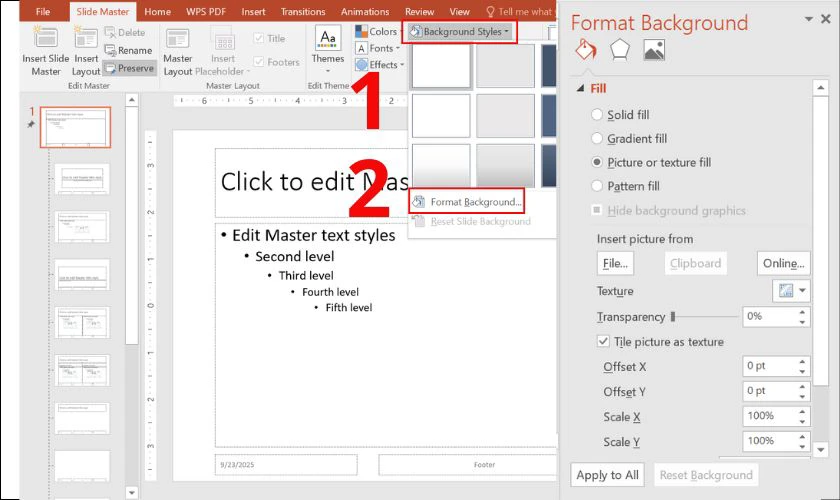Select the Solid fill radio button
The image size is (840, 500).
click(x=598, y=115)
